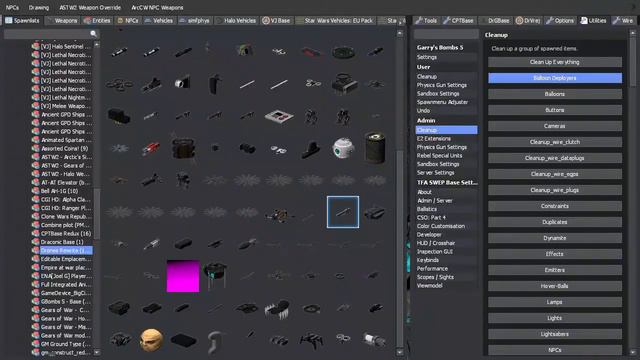Open Rebel Special Units settings

(x=439, y=156)
